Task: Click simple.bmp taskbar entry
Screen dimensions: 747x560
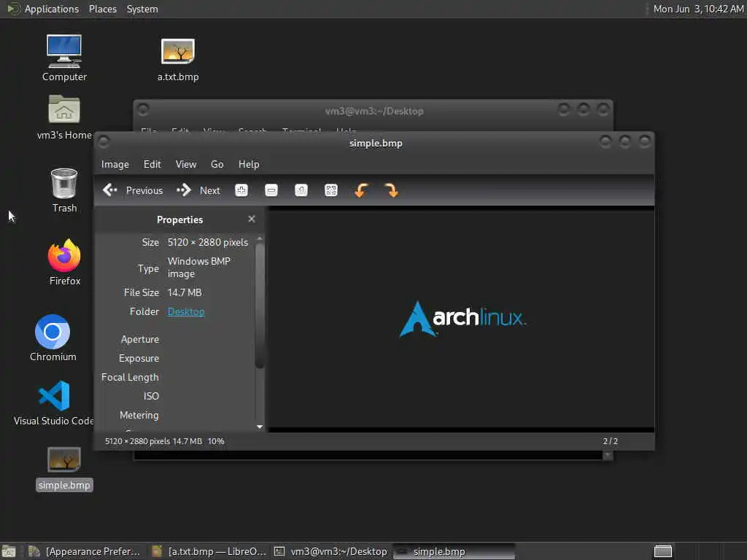Action: pyautogui.click(x=454, y=551)
